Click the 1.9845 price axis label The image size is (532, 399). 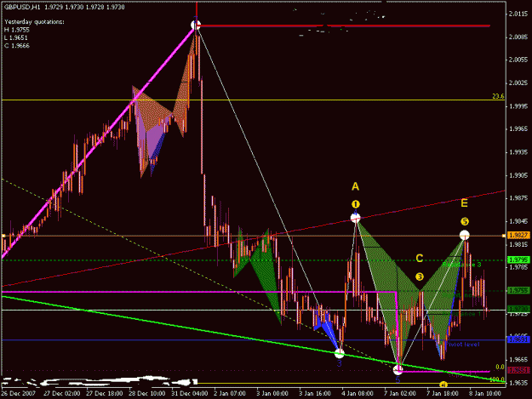(x=518, y=221)
